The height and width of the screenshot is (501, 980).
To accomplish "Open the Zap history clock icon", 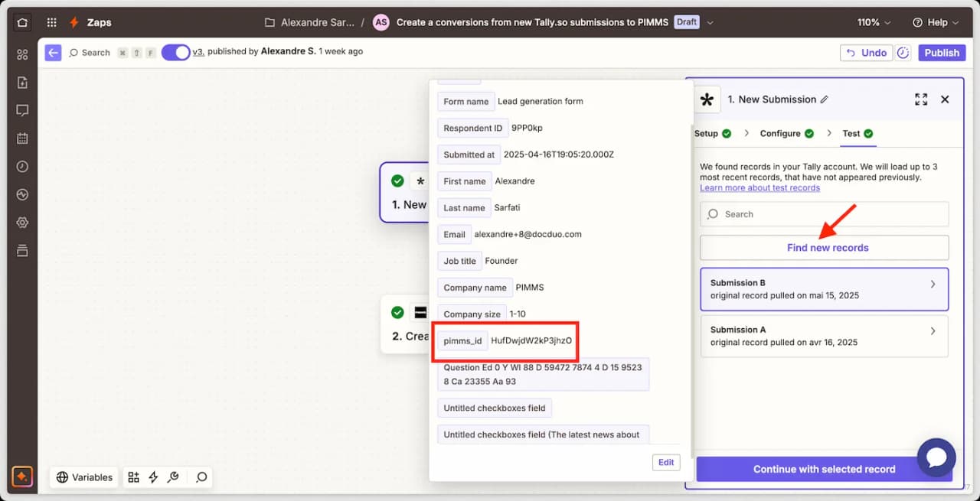I will (x=22, y=167).
